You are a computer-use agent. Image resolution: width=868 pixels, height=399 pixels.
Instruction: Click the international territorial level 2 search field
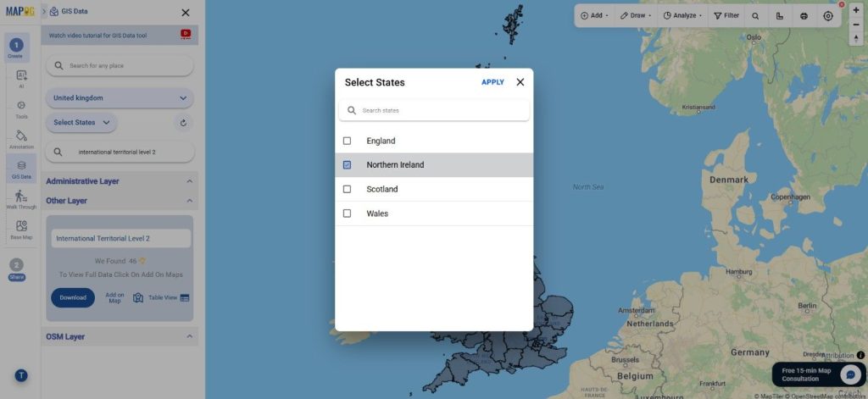[120, 152]
